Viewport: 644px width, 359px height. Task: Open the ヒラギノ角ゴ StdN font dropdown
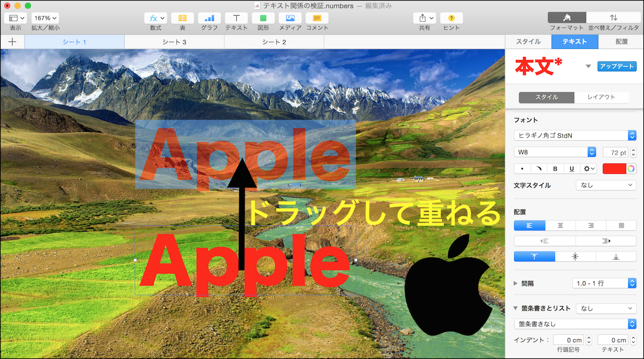(575, 136)
